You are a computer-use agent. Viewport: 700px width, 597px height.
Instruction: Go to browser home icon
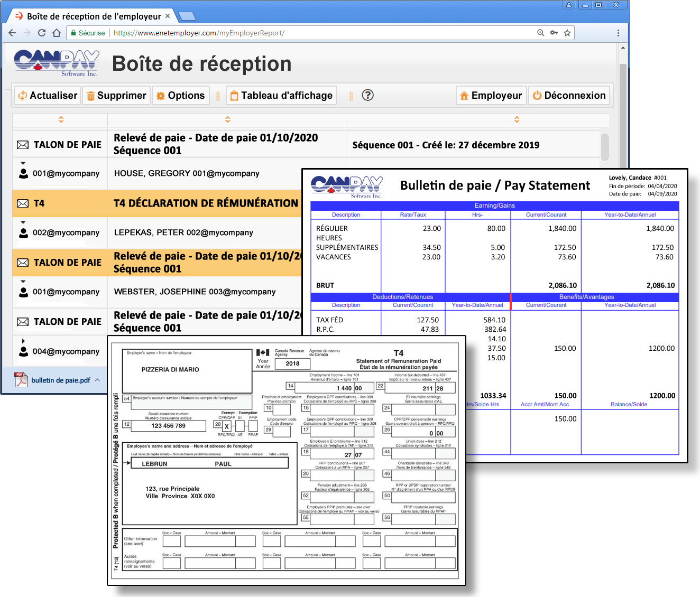pyautogui.click(x=57, y=33)
